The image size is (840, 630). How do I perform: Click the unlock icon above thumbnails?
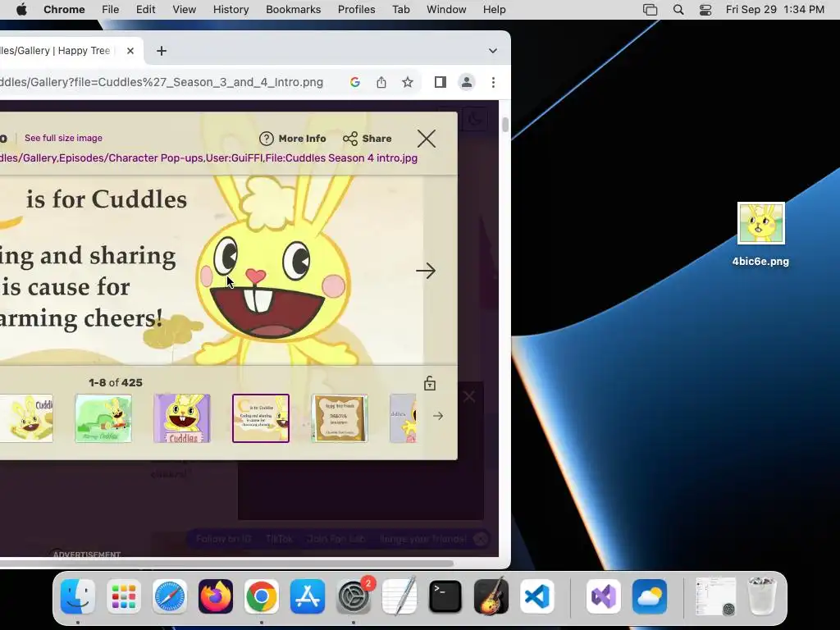point(430,383)
